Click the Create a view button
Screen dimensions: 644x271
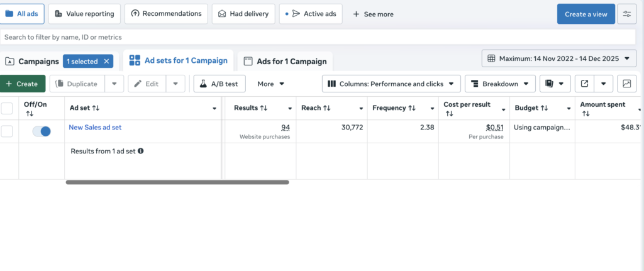tap(586, 14)
